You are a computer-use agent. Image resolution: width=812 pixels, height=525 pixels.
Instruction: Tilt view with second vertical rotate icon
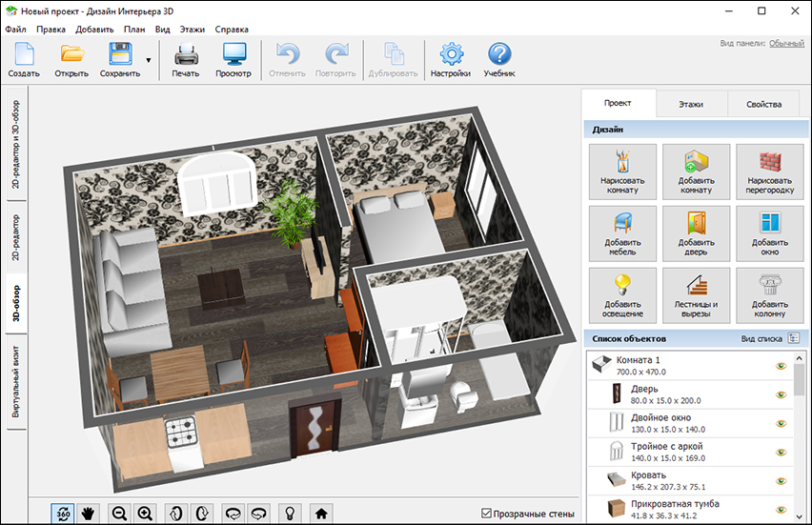(202, 514)
